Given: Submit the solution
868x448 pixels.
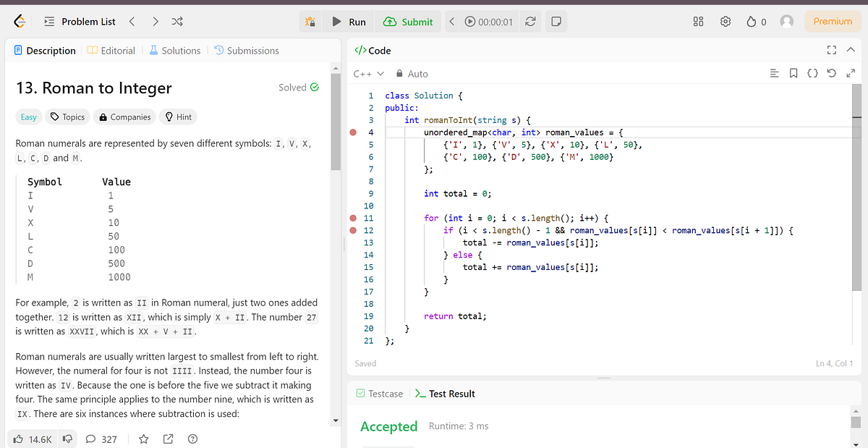Looking at the screenshot, I should click(x=408, y=22).
